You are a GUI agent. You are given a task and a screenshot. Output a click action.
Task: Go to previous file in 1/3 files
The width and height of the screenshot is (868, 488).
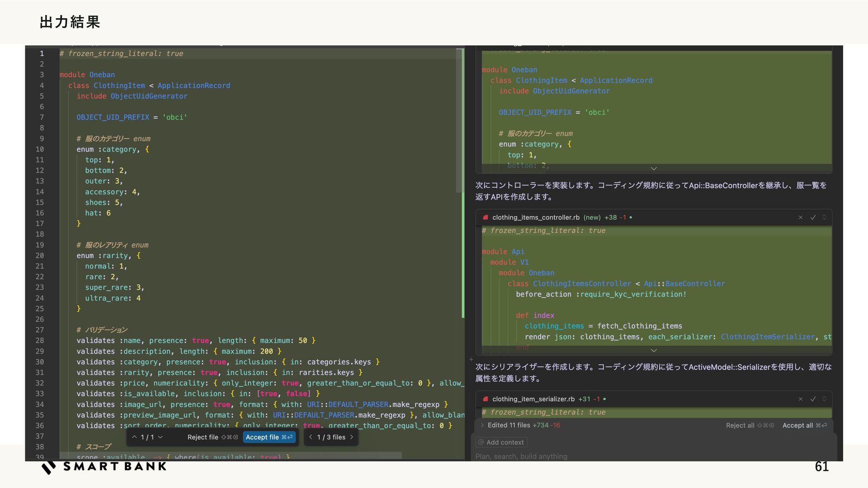tap(311, 437)
